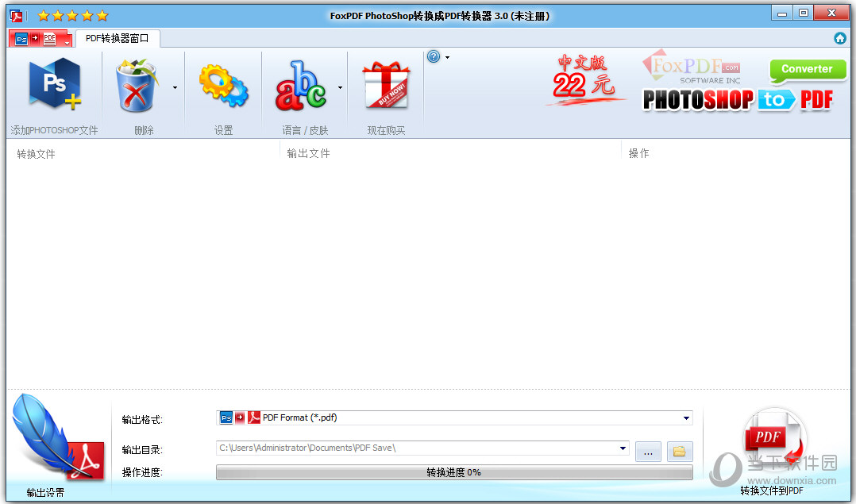Click the green Converter speech bubble badge
The width and height of the screenshot is (856, 504).
point(808,71)
